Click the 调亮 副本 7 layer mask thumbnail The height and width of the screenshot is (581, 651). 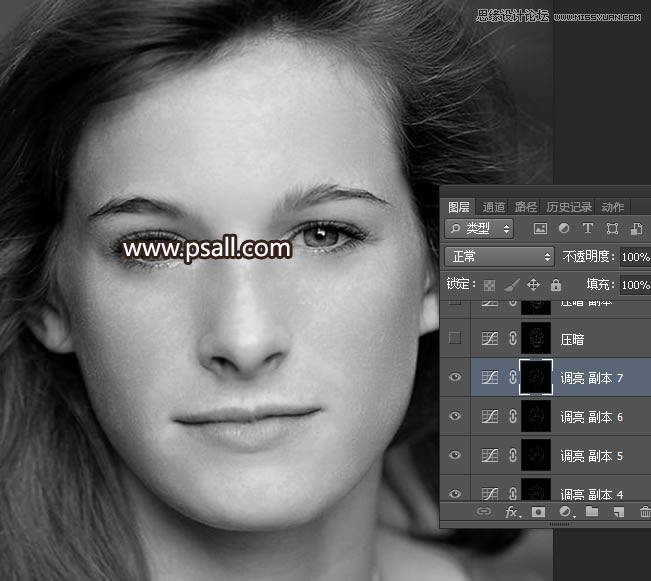(x=537, y=378)
